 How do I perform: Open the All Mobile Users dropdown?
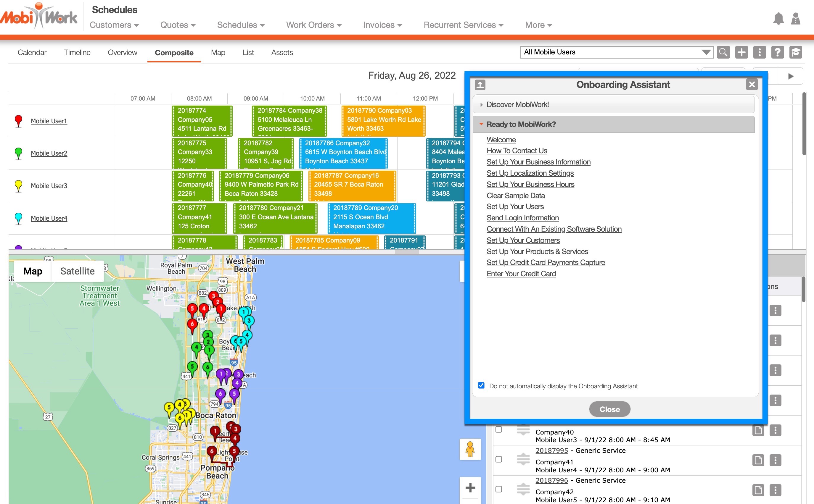coord(617,52)
